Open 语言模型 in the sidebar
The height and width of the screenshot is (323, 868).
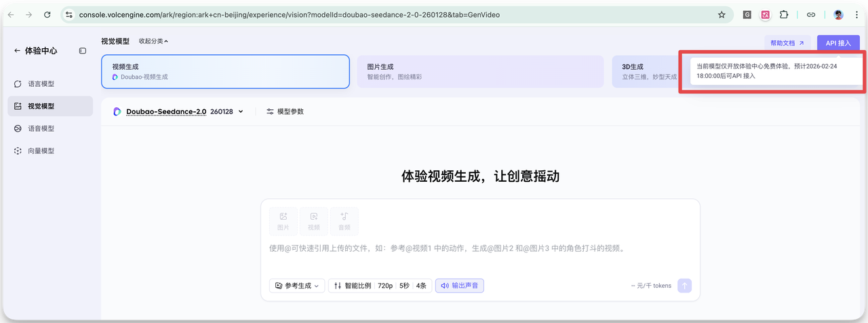[x=50, y=84]
